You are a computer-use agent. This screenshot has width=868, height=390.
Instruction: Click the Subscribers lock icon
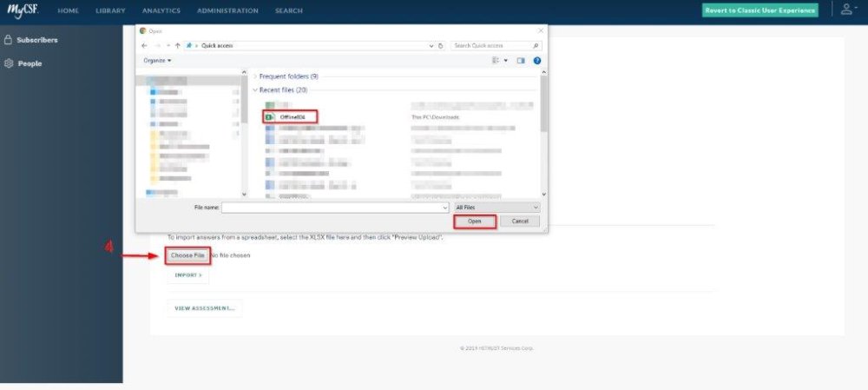pyautogui.click(x=9, y=40)
